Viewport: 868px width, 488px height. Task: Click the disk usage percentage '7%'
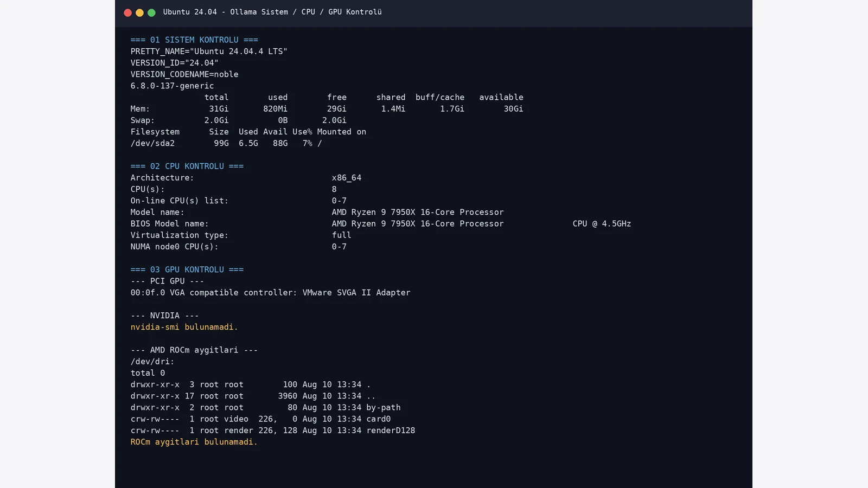[307, 143]
